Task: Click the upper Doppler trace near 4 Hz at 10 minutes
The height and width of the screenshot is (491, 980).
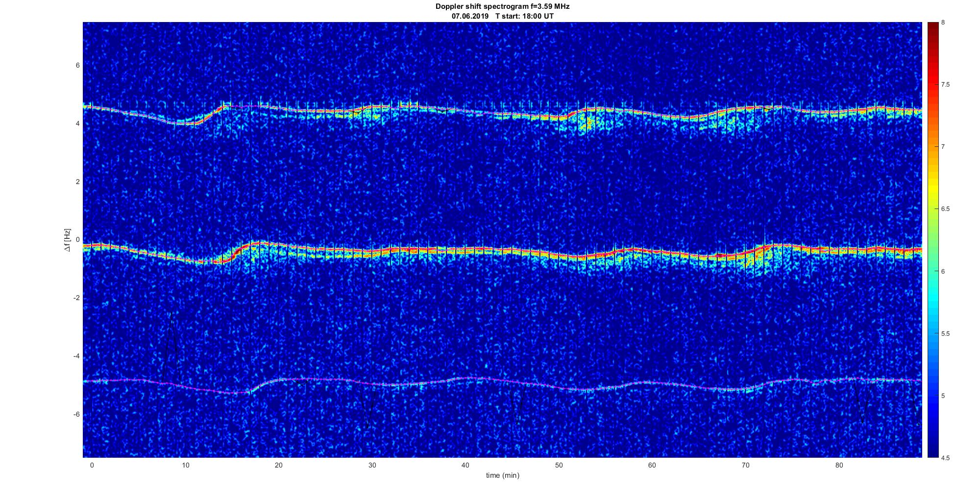Action: tap(185, 122)
